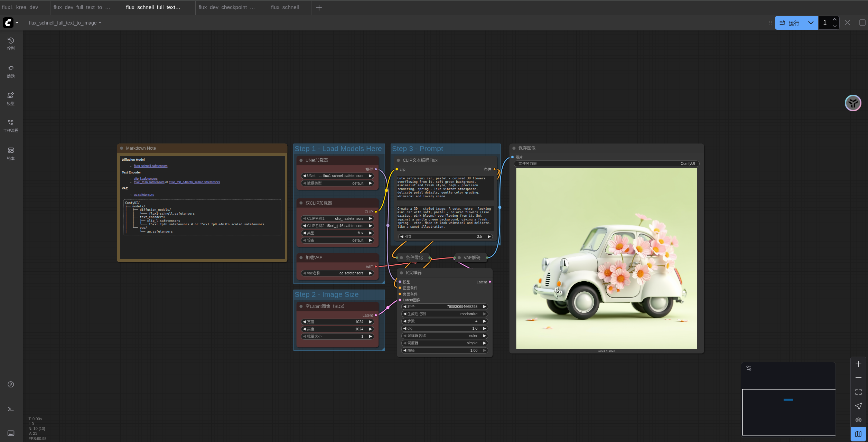Viewport: 868px width, 442px height.
Task: Collapse the K采样器 node dot
Action: [x=401, y=273]
